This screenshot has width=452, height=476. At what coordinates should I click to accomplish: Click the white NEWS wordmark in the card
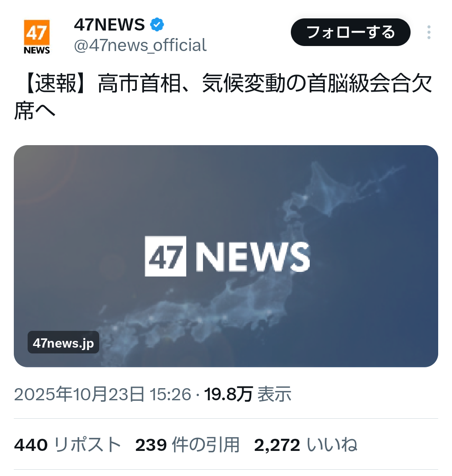(252, 257)
